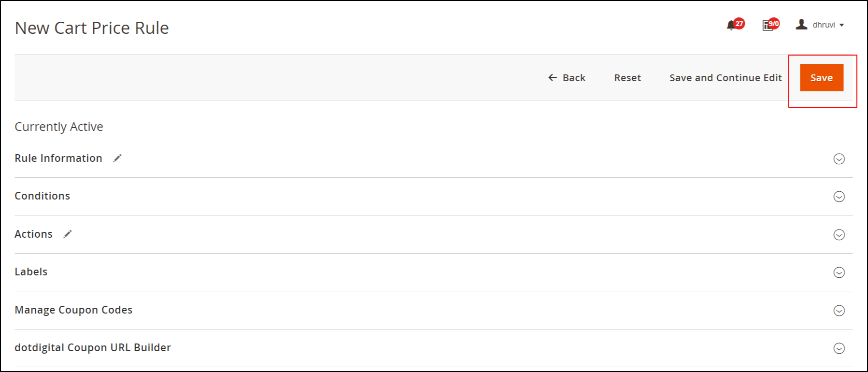Click the dotdigital Coupon URL Builder title

93,347
